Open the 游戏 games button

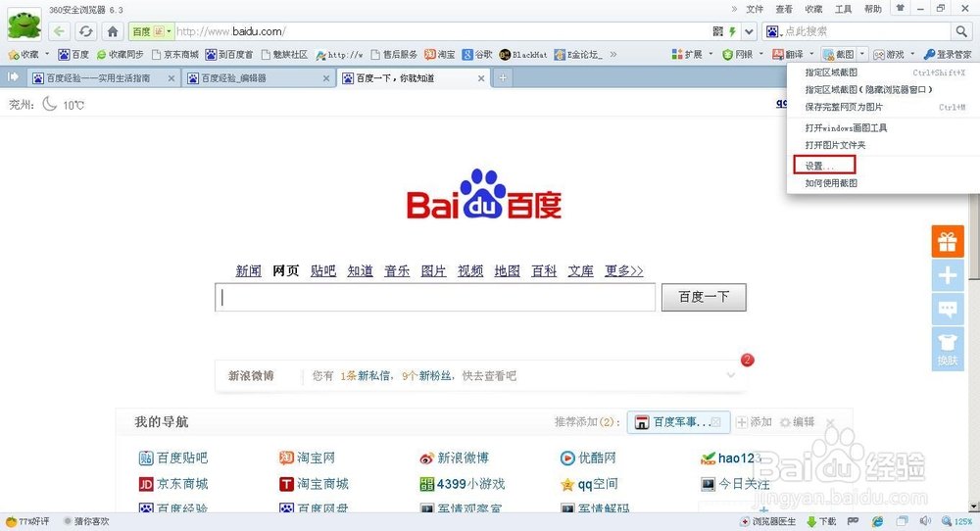click(890, 54)
